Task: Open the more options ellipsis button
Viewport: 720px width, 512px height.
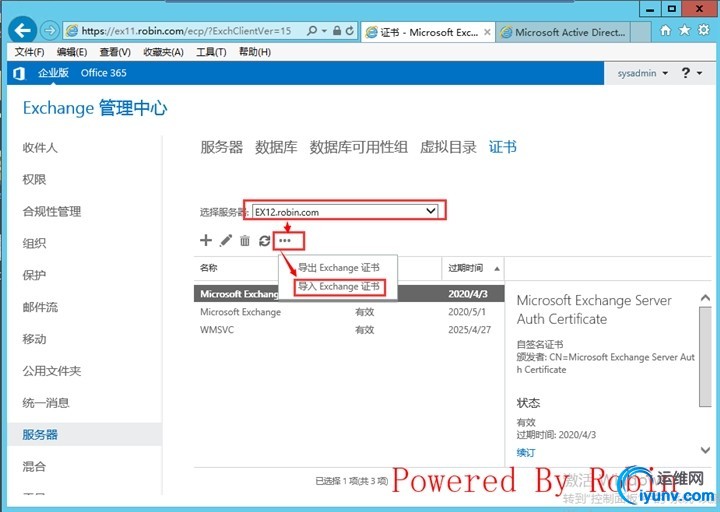Action: point(285,240)
